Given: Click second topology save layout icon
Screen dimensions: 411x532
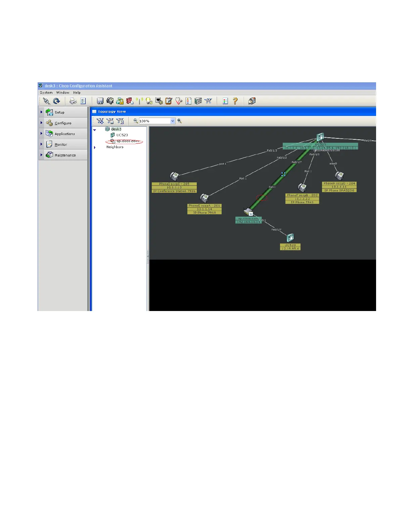Looking at the screenshot, I should [x=110, y=121].
